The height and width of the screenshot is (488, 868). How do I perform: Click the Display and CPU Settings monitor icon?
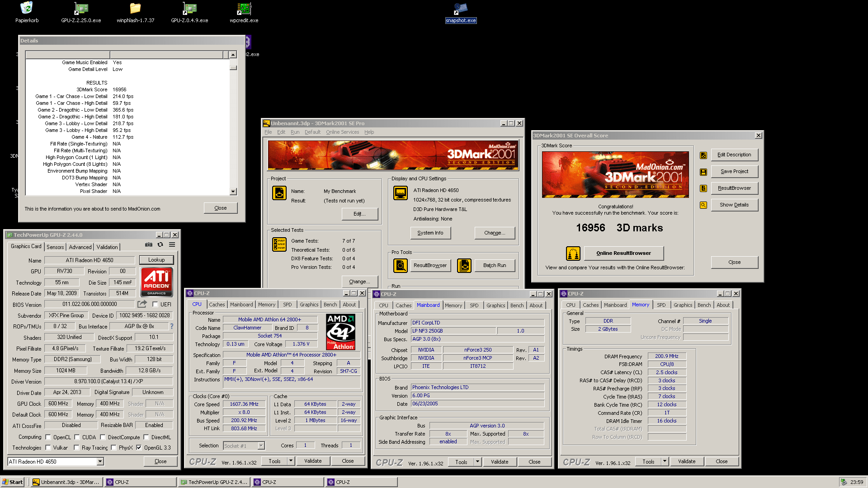coord(401,193)
